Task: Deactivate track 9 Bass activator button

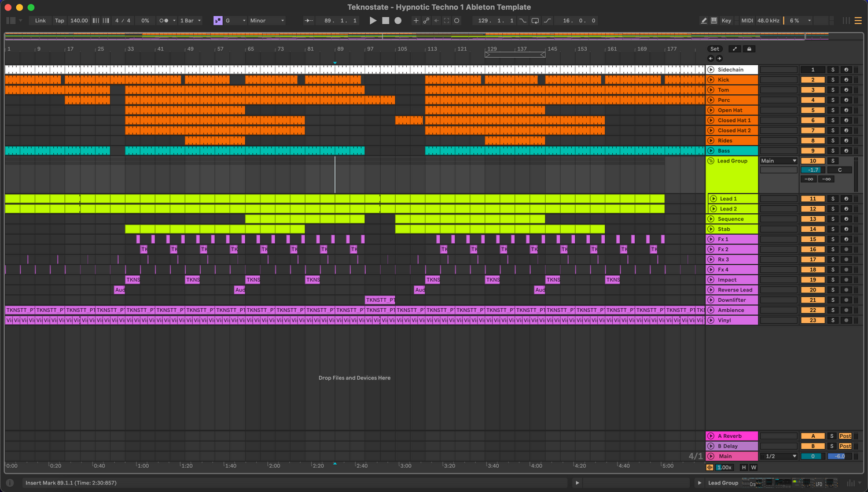Action: (x=812, y=151)
